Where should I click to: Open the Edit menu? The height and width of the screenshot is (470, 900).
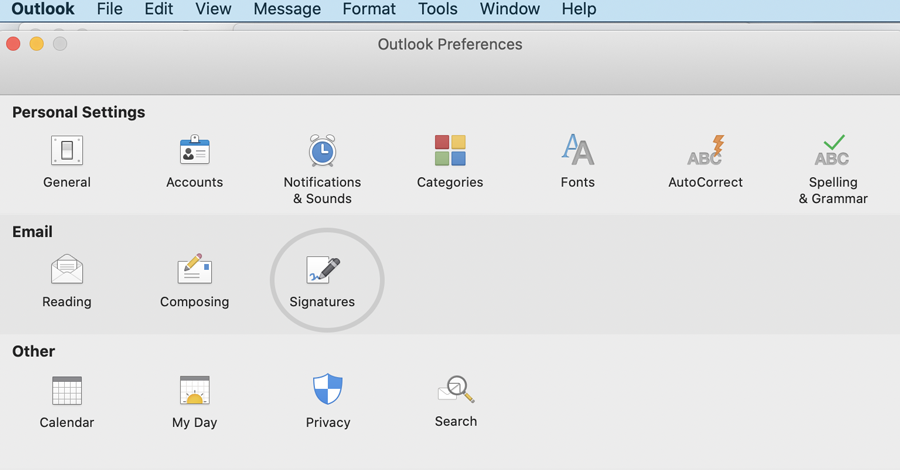coord(159,9)
